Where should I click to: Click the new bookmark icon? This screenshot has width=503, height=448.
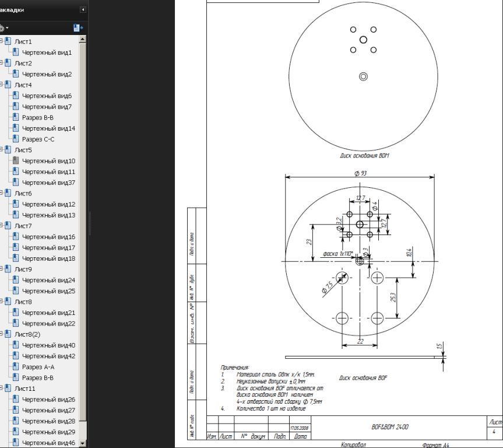click(78, 28)
